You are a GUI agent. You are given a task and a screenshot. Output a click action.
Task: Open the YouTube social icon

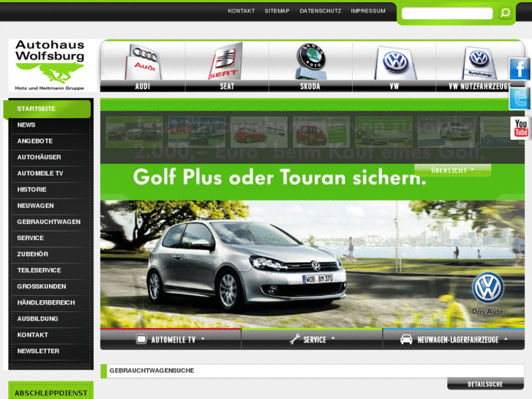[x=520, y=128]
